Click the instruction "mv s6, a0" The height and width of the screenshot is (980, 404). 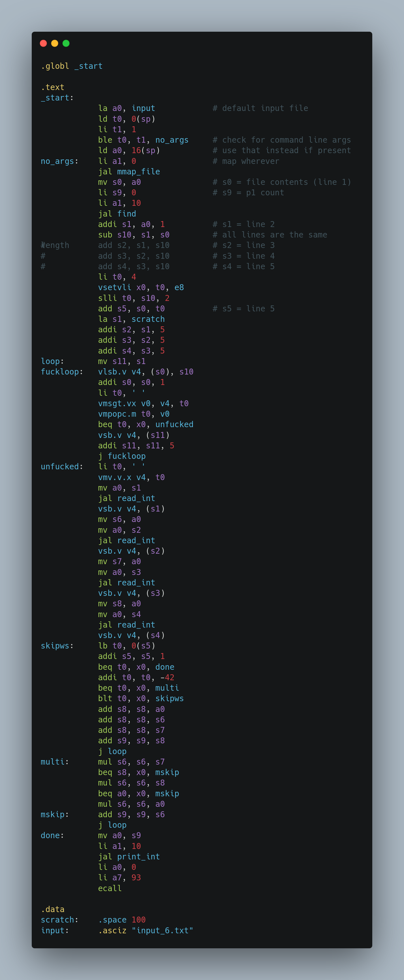click(x=120, y=519)
